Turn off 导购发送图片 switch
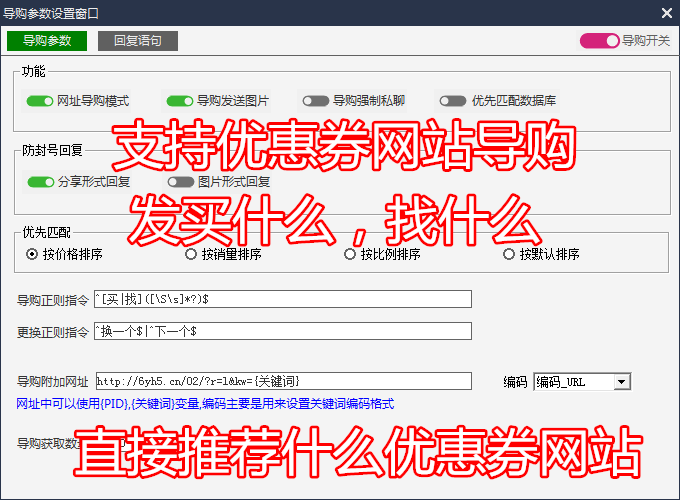The height and width of the screenshot is (500, 680). point(180,101)
